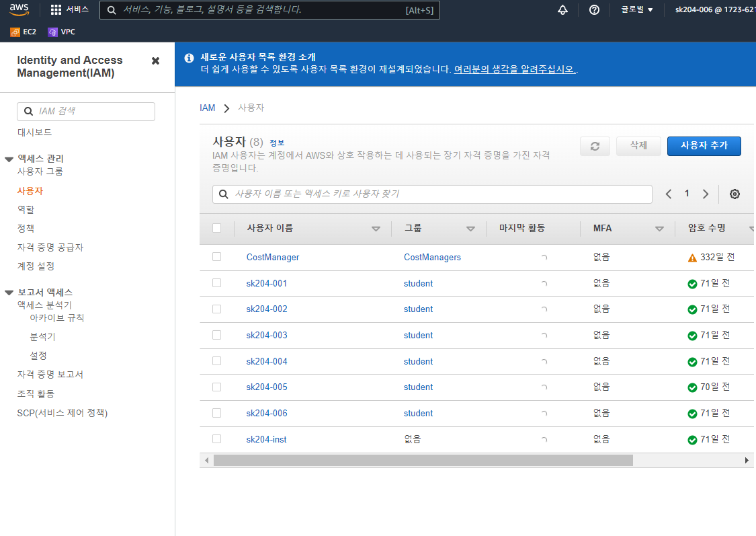Click the AWS logo home icon
The width and height of the screenshot is (756, 536).
tap(19, 9)
